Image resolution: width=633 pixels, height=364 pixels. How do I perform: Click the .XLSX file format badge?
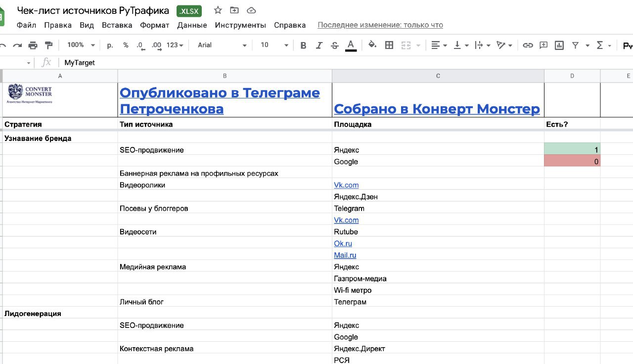coord(189,11)
